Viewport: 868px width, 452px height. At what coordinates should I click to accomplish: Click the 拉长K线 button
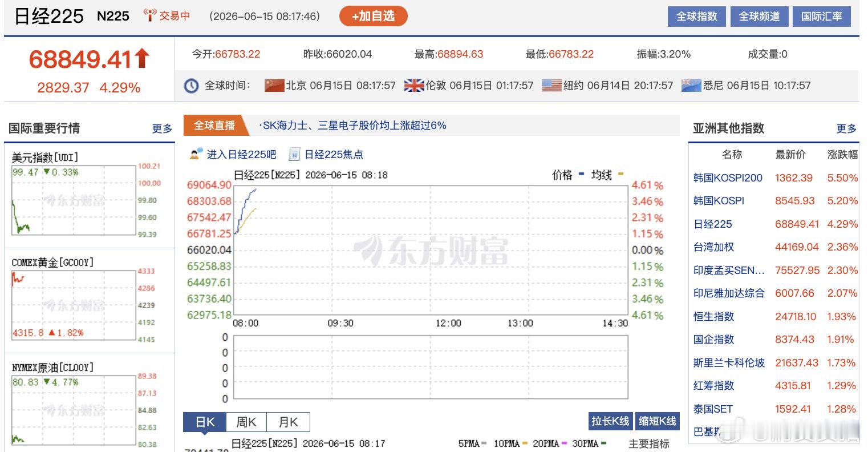[x=610, y=421]
